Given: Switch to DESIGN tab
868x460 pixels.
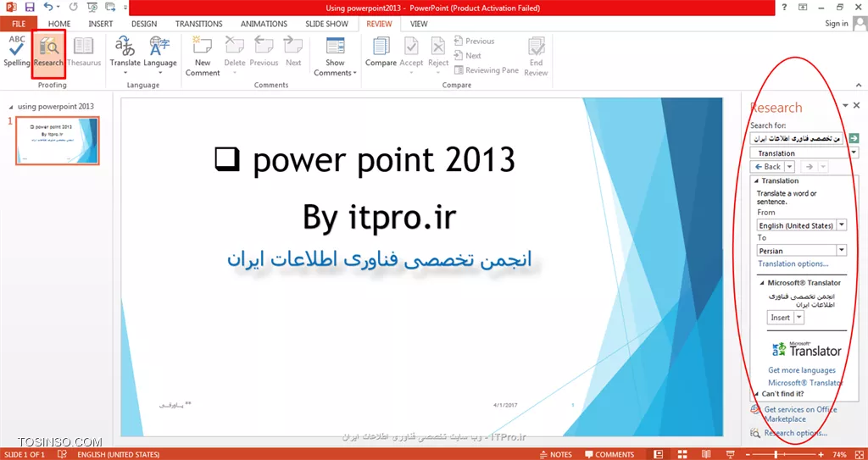Looking at the screenshot, I should (x=144, y=24).
